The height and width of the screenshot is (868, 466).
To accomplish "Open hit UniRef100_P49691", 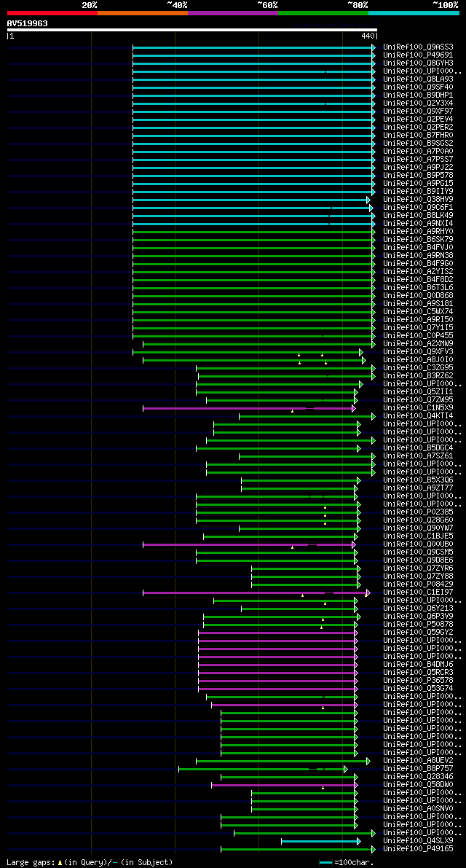I will click(418, 55).
